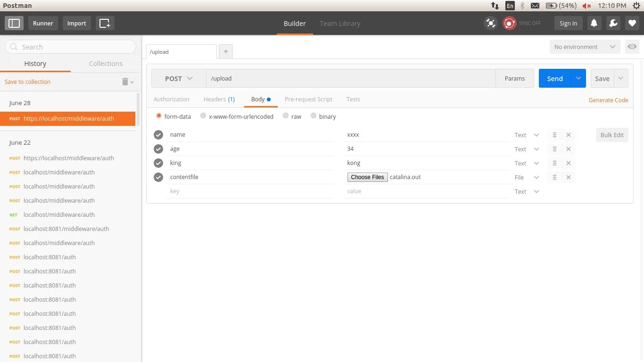Click the heart icon in header
This screenshot has height=362, width=644.
tap(632, 23)
